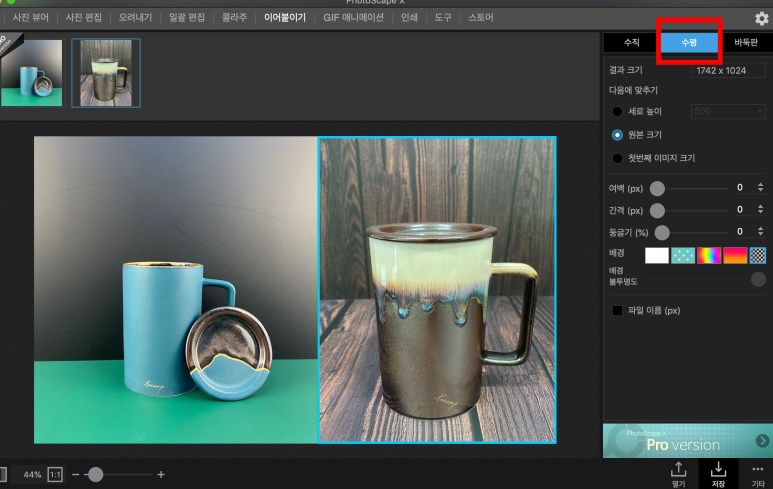Click the 여백 (px) slider handle

(657, 188)
